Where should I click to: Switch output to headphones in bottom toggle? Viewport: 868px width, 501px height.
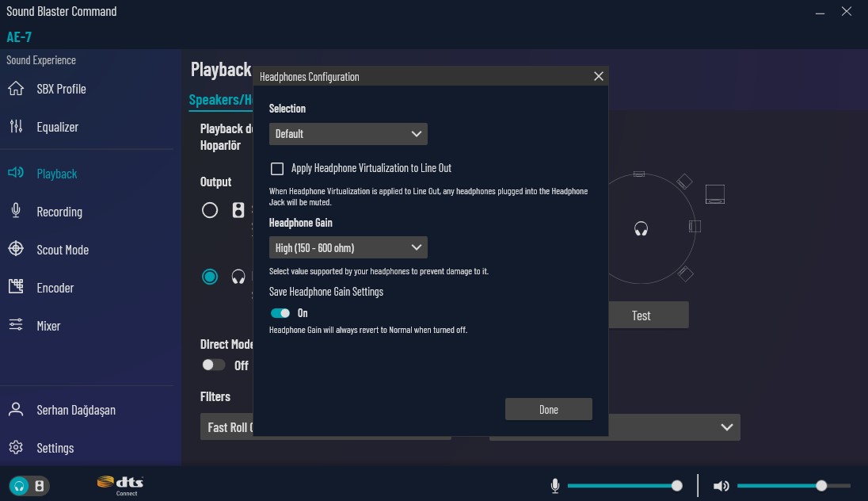pos(19,486)
